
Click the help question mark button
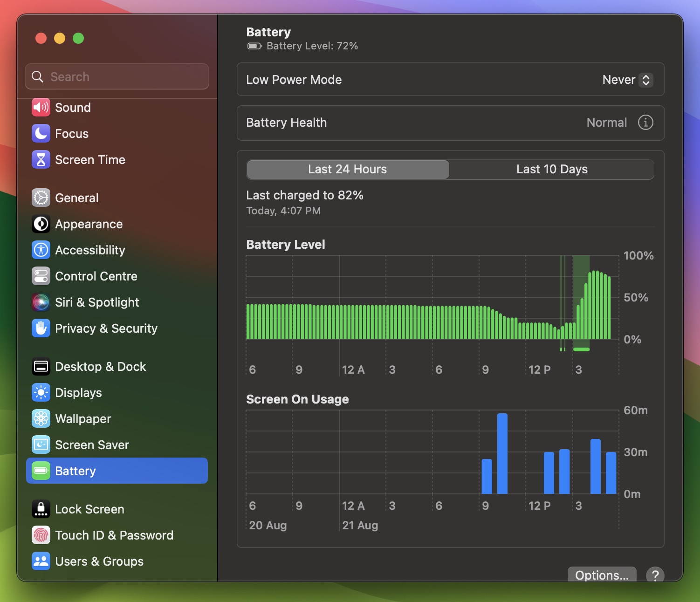(655, 576)
